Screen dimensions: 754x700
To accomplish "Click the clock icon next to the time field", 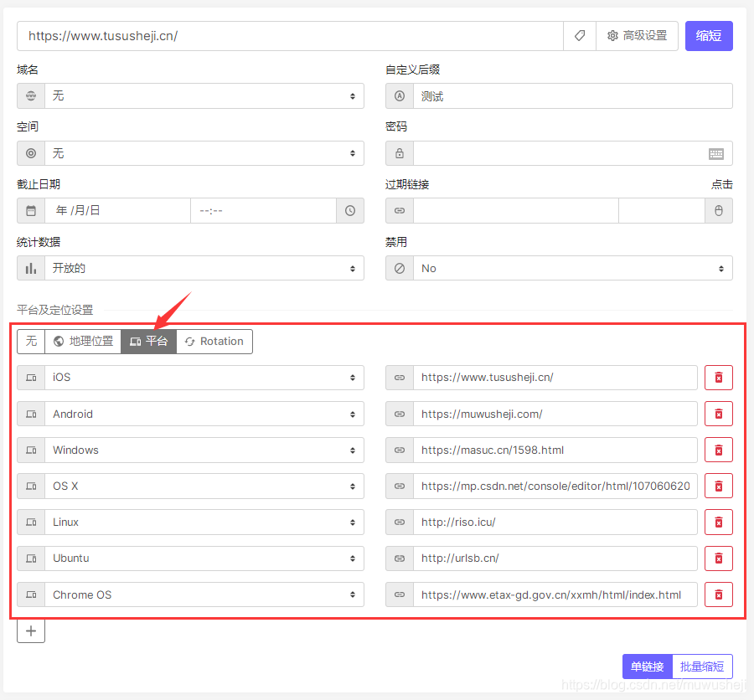I will (350, 210).
